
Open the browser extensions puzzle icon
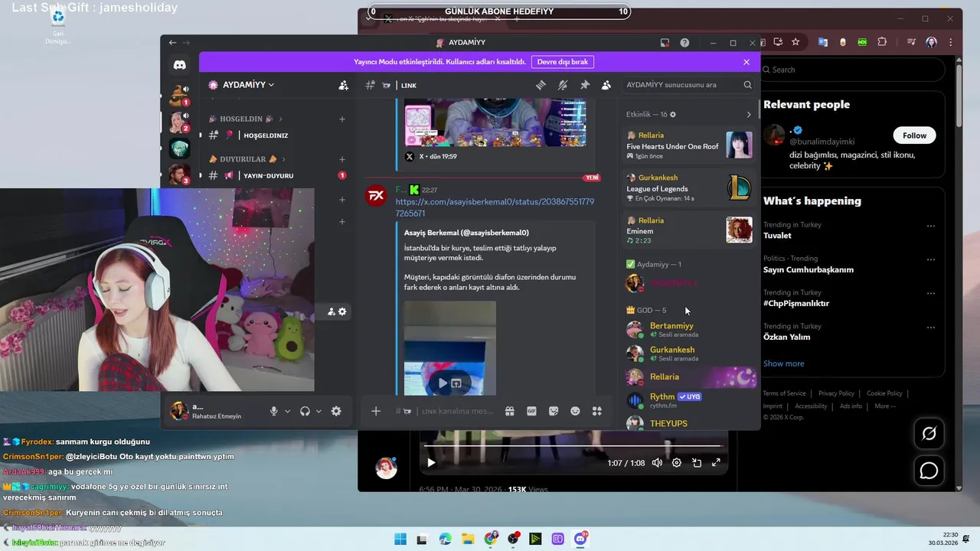click(882, 42)
